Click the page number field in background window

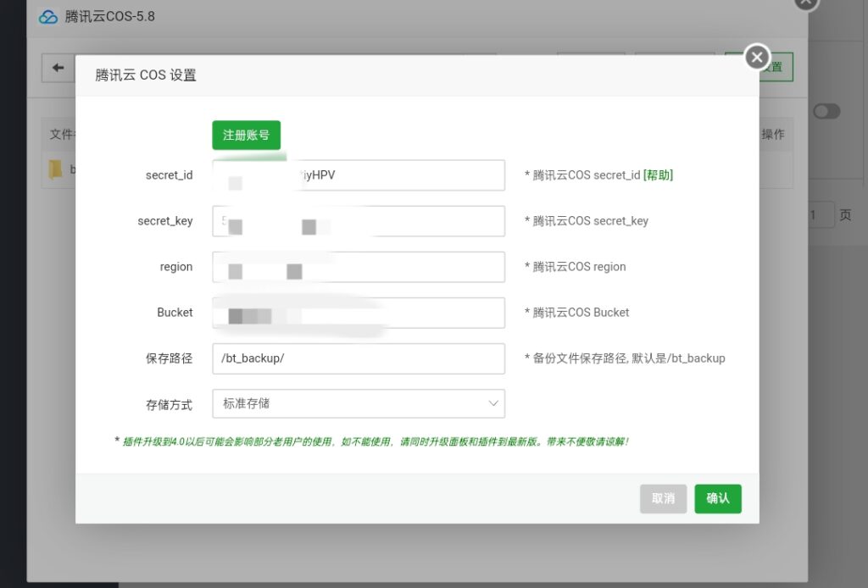pyautogui.click(x=821, y=214)
